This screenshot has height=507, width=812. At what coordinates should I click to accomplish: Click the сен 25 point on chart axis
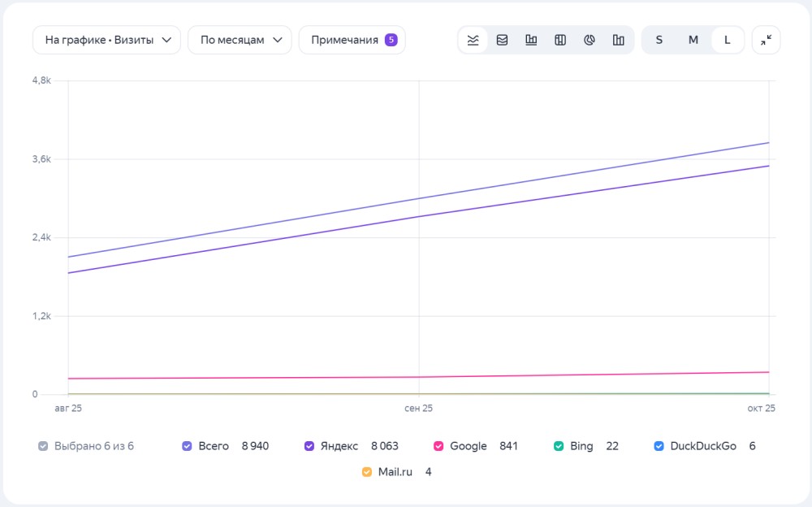pyautogui.click(x=418, y=408)
